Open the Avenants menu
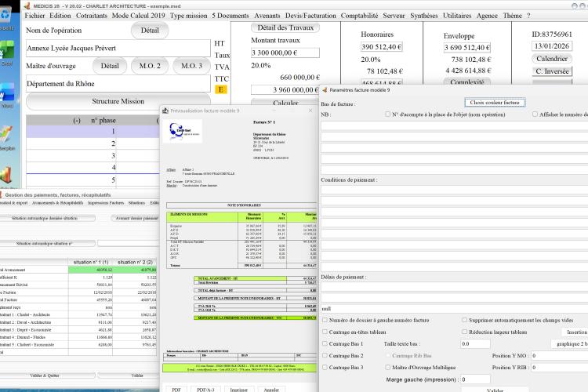Screen dimensions: 588x392 pyautogui.click(x=267, y=16)
